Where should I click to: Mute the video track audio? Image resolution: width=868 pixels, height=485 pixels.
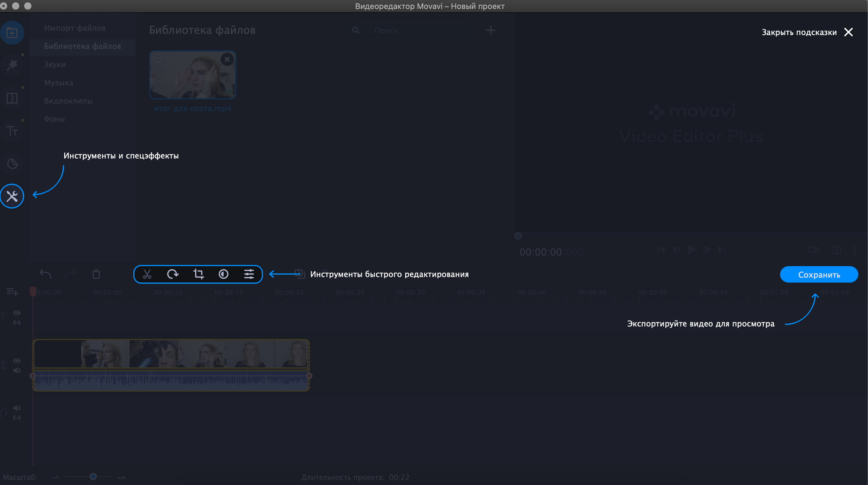point(17,370)
